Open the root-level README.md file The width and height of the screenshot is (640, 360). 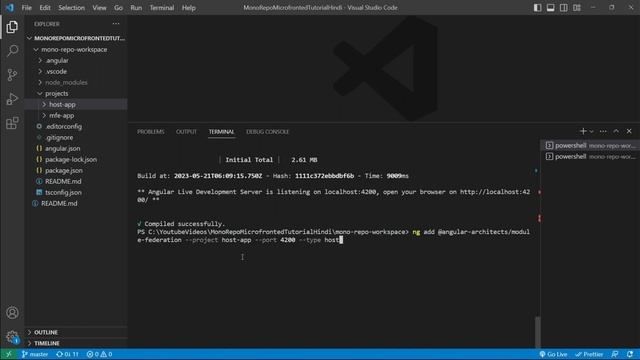pos(76,203)
